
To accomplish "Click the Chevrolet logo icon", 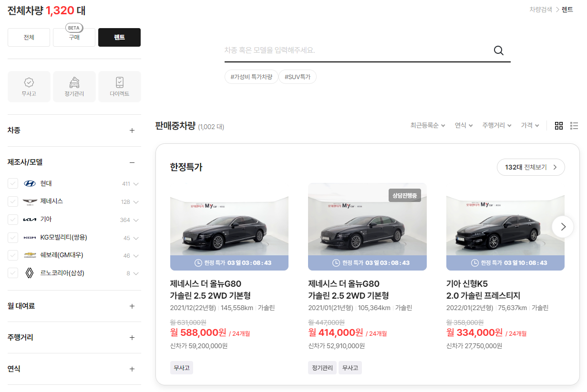I will click(30, 255).
